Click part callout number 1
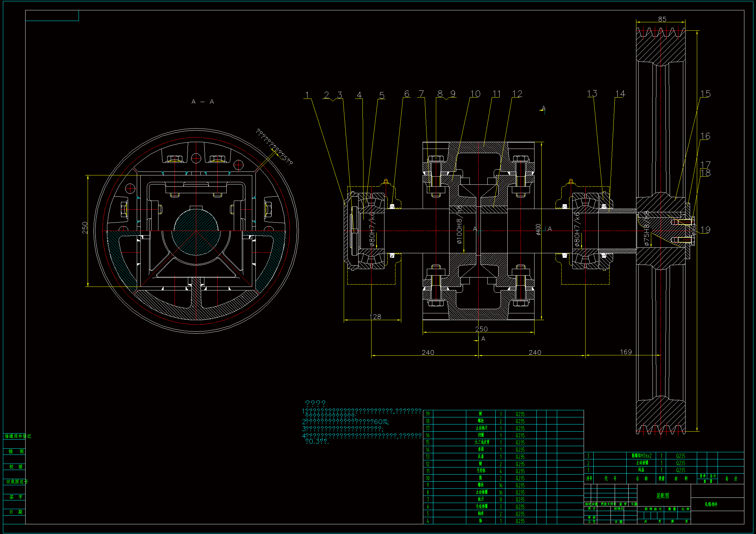Image resolution: width=756 pixels, height=534 pixels. pyautogui.click(x=307, y=95)
